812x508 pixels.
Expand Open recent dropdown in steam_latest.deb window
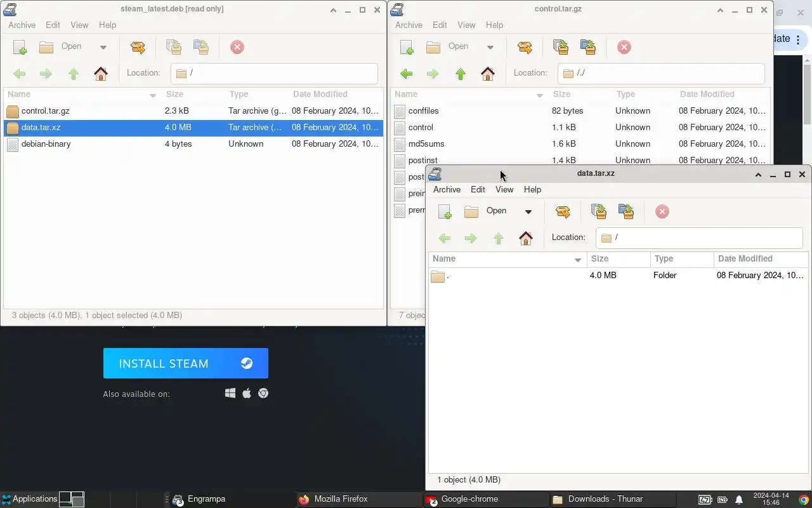click(103, 47)
